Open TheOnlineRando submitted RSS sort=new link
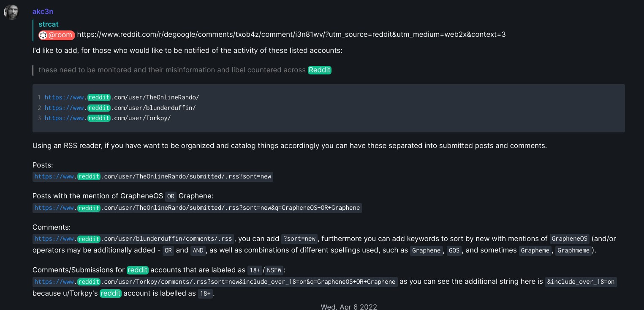This screenshot has height=310, width=644. tap(153, 176)
